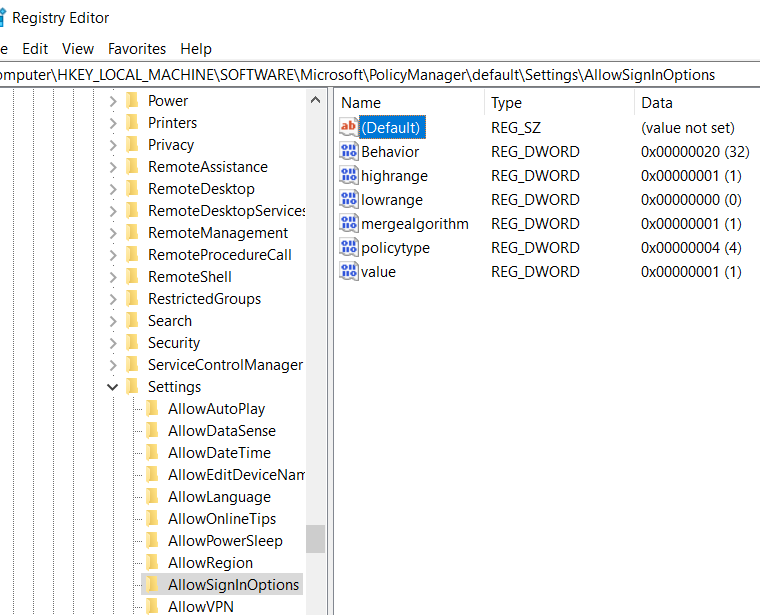
Task: Click the RemoteShell folder icon
Action: coord(132,277)
